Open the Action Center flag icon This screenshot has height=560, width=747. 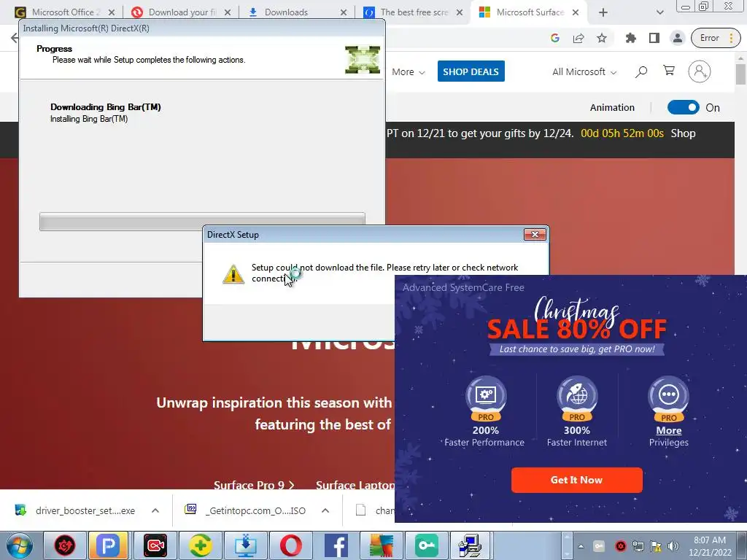click(x=656, y=546)
